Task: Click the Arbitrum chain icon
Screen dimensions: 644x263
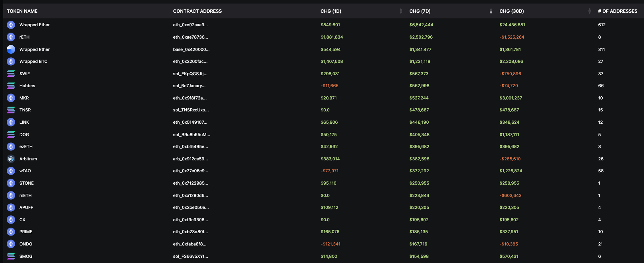Action: (11, 159)
